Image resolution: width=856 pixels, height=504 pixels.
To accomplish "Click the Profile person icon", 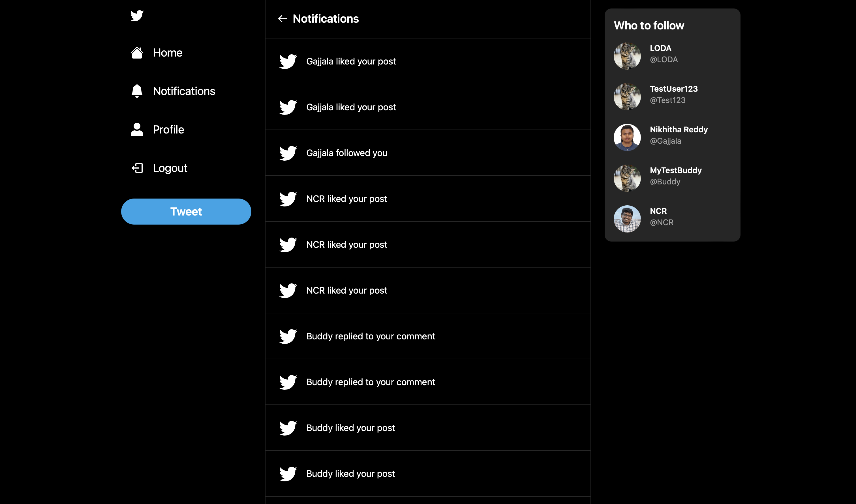I will pyautogui.click(x=137, y=130).
